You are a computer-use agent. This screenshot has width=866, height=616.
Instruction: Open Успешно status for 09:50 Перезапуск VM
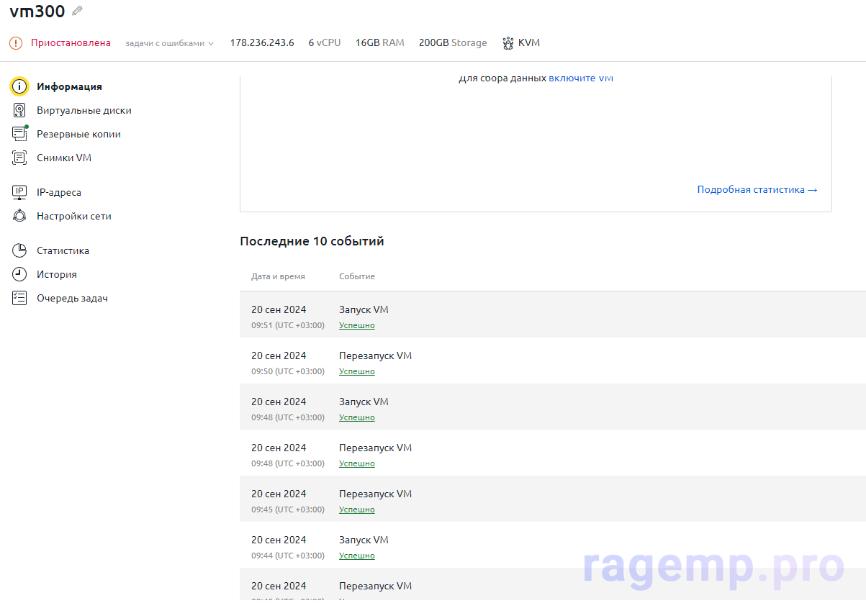point(357,371)
